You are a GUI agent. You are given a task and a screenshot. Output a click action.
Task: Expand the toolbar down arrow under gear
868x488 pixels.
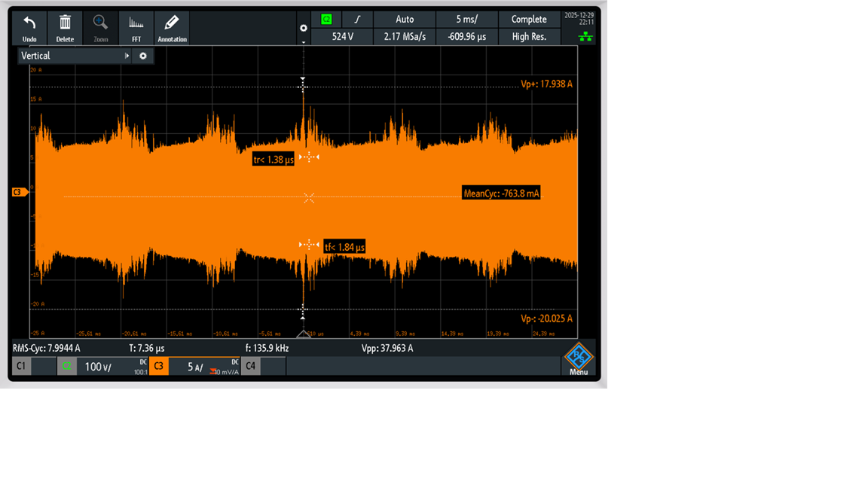[304, 42]
